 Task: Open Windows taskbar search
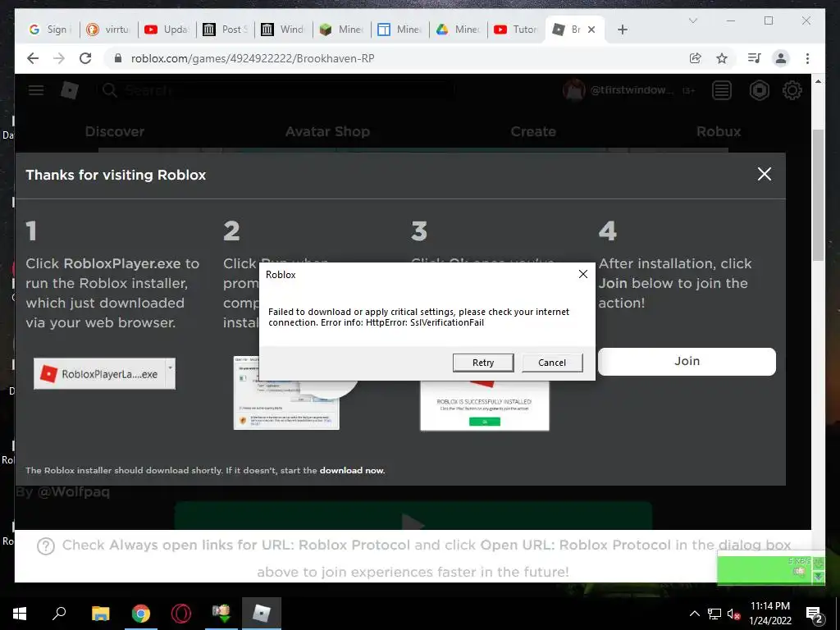(x=59, y=614)
